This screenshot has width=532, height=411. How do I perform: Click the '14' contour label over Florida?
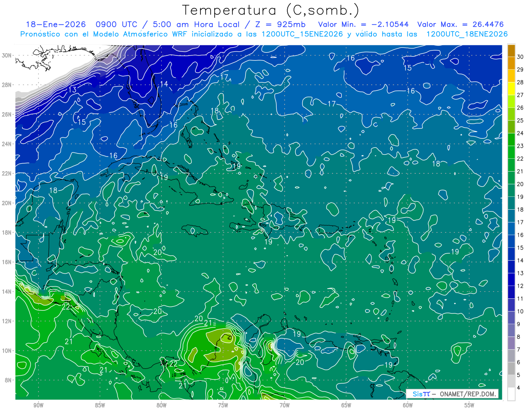click(x=164, y=84)
